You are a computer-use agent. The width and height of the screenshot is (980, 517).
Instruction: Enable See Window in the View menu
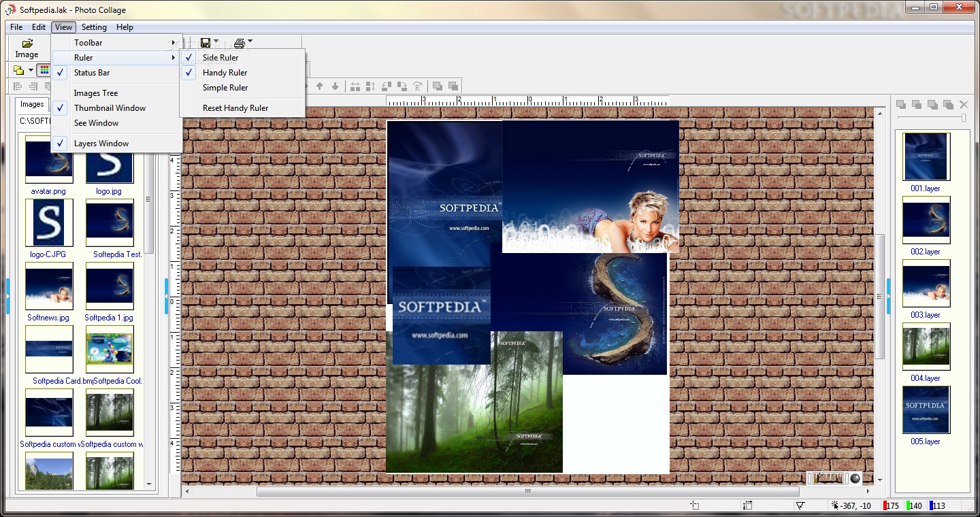pyautogui.click(x=117, y=123)
